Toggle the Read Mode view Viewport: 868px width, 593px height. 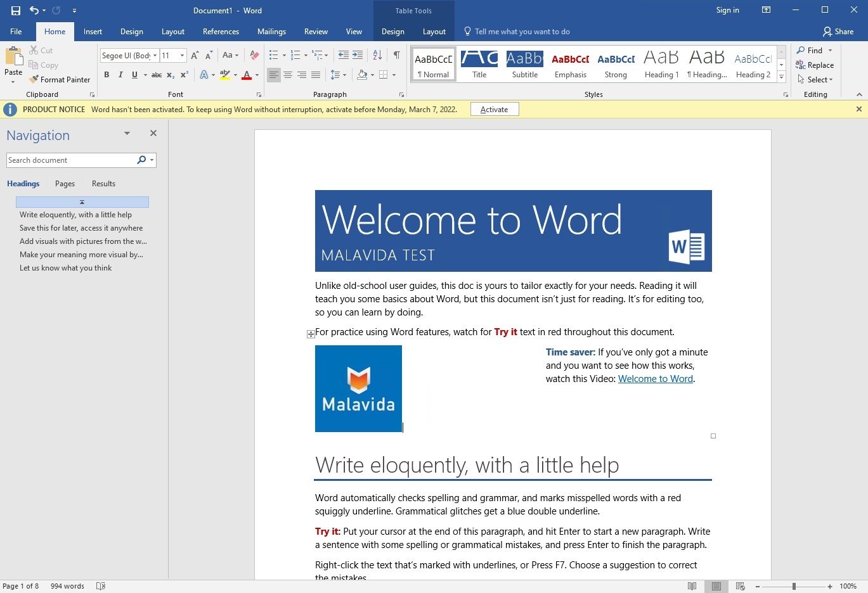pos(693,586)
